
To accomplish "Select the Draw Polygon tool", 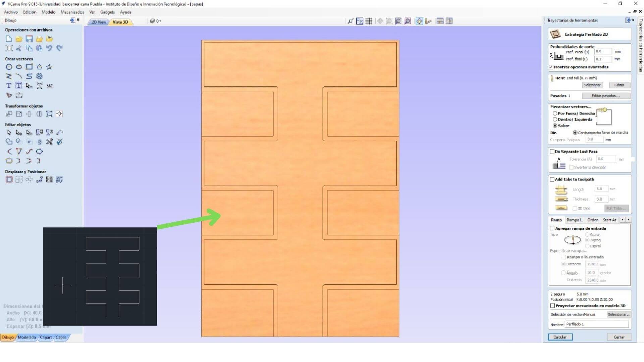I will point(39,67).
